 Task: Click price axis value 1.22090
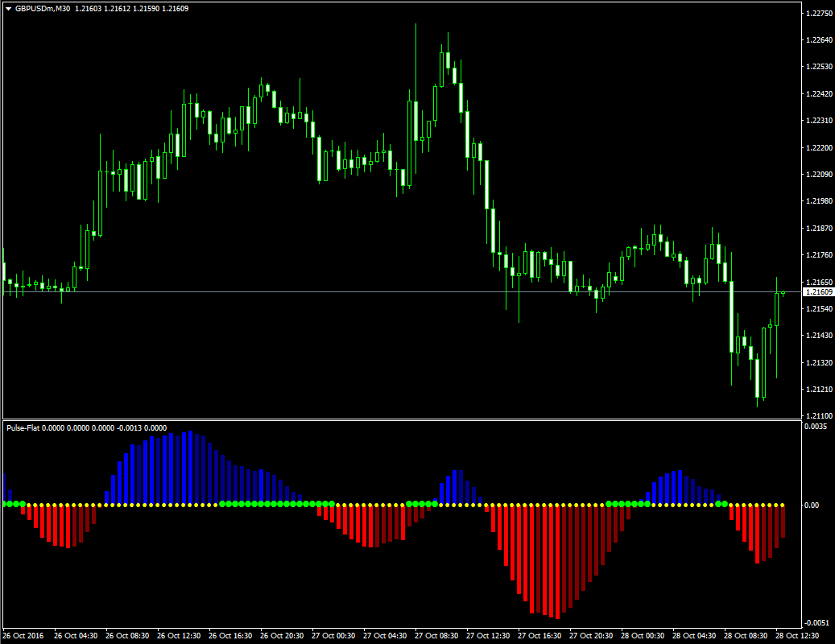coord(819,174)
